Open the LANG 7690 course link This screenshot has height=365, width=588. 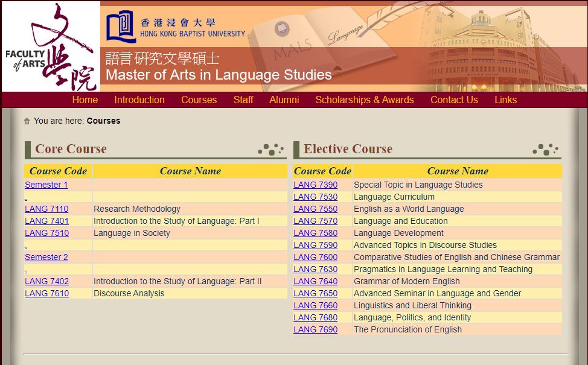[315, 329]
